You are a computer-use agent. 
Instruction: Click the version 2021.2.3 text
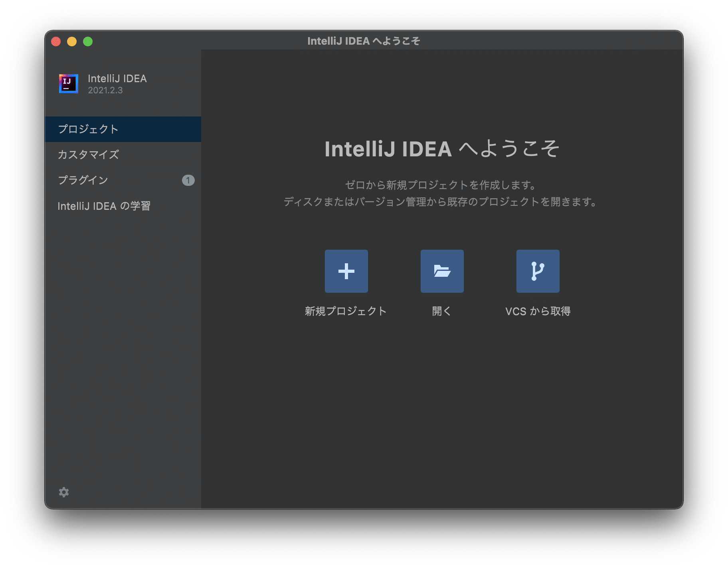tap(105, 91)
